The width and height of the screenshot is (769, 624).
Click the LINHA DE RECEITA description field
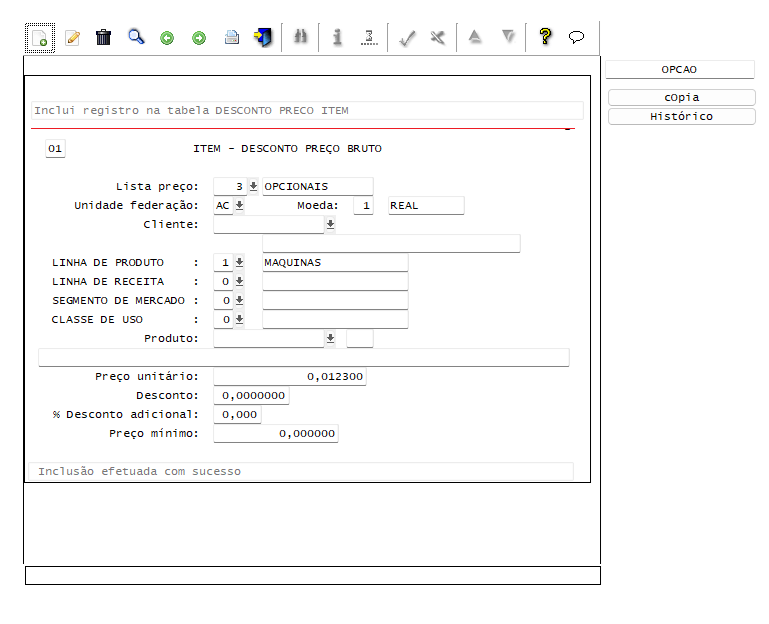335,282
